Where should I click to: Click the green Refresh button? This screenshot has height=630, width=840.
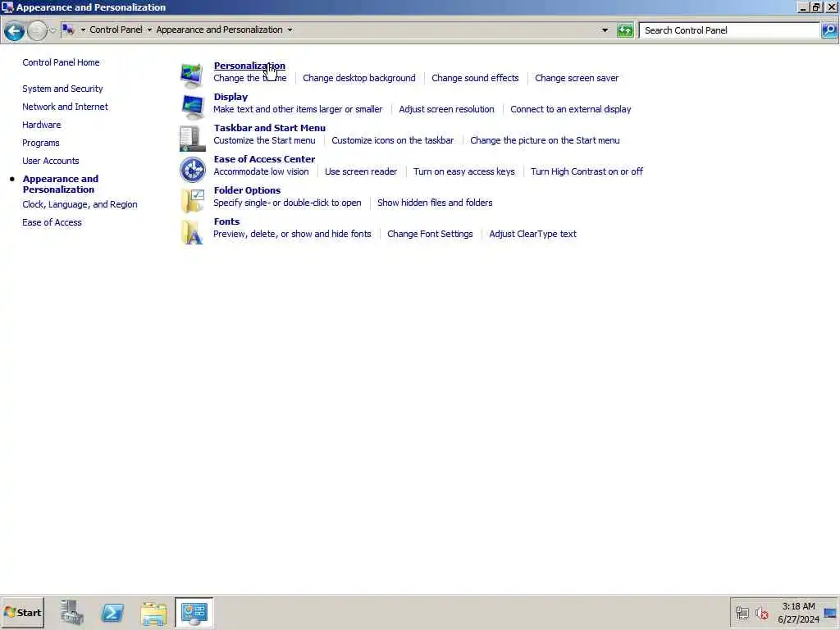pyautogui.click(x=624, y=30)
